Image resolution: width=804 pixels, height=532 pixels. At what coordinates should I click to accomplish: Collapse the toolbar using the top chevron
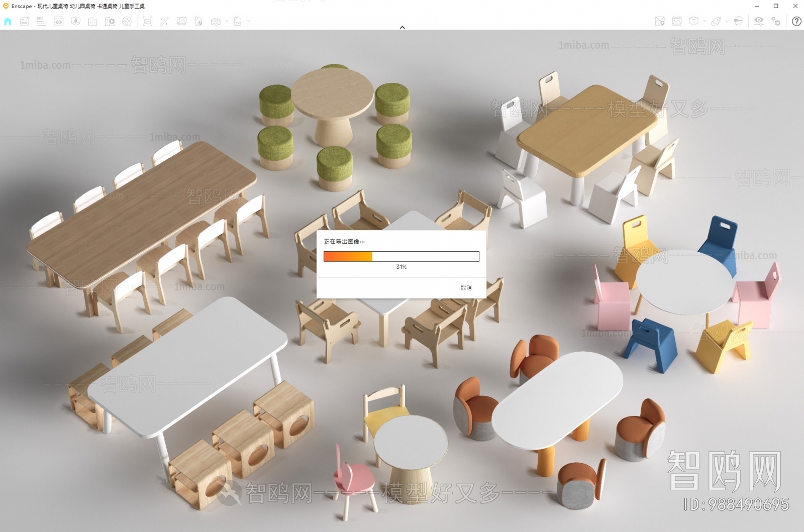[x=402, y=28]
